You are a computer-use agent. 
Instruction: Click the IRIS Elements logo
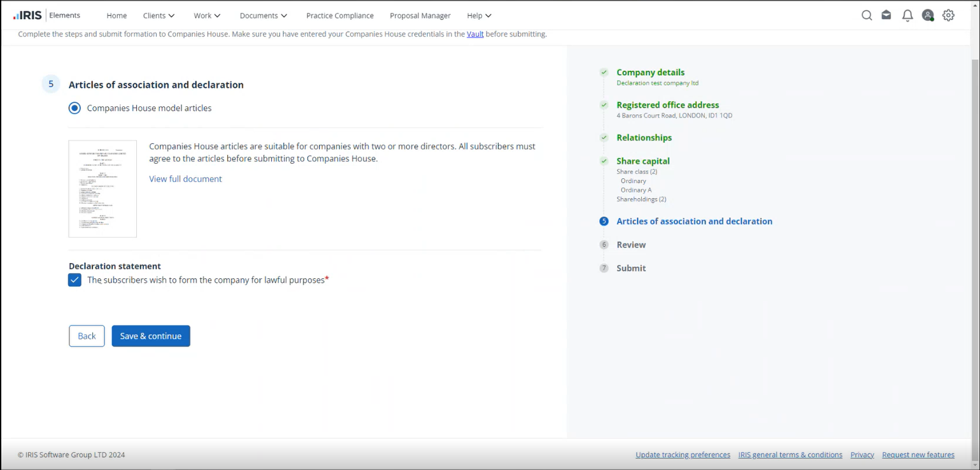[46, 15]
